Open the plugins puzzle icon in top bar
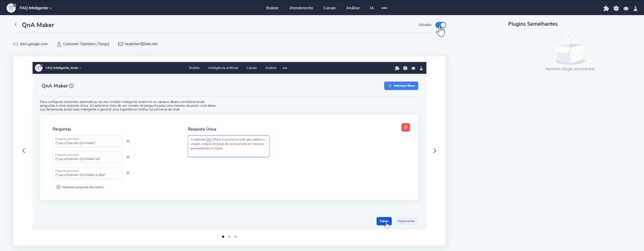The width and height of the screenshot is (644, 251). 606,8
